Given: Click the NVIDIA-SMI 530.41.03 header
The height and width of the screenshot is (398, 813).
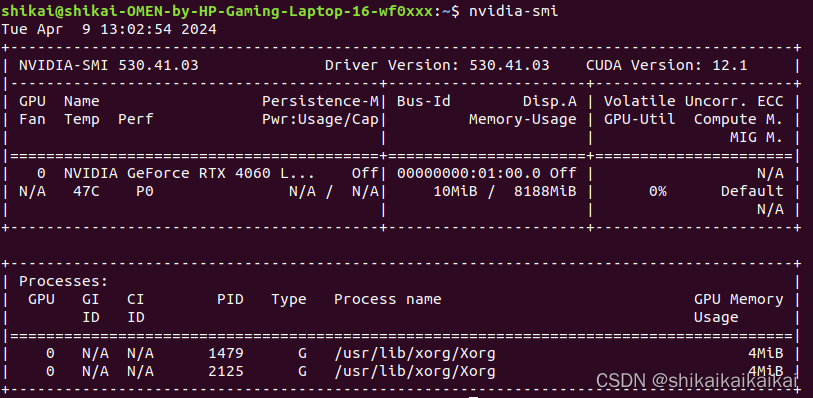Looking at the screenshot, I should (108, 65).
